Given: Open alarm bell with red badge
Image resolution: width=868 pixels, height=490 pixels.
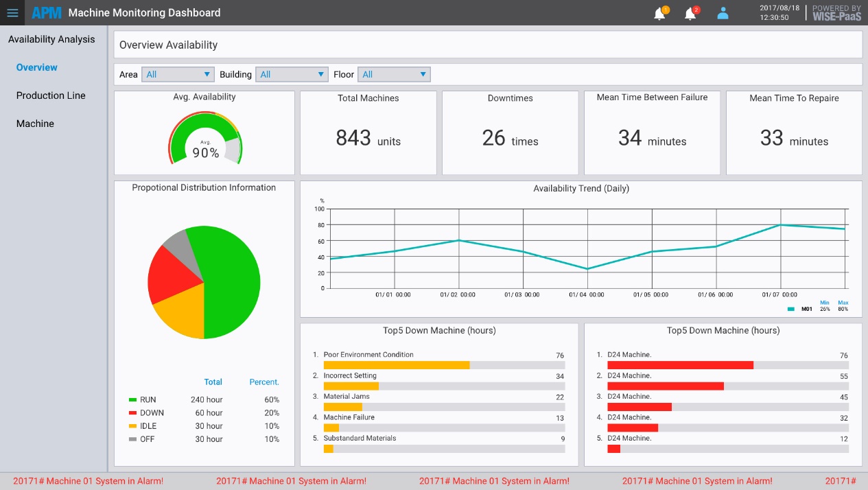Looking at the screenshot, I should [x=691, y=13].
